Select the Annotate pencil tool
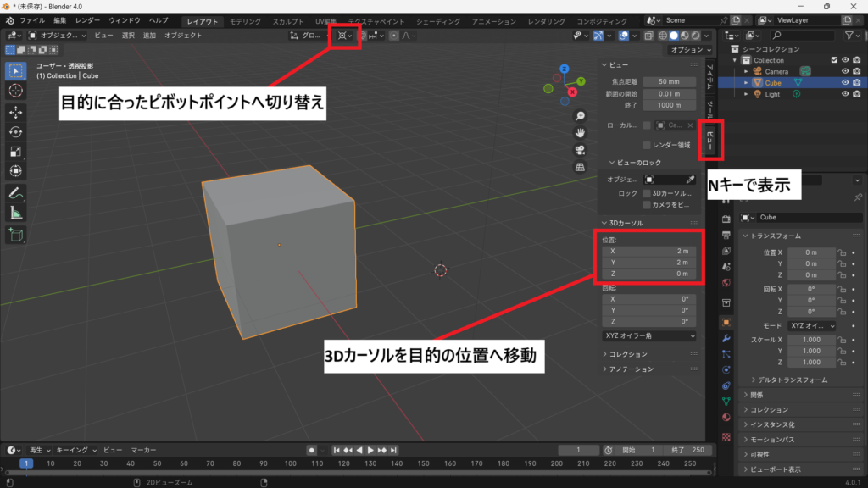The image size is (868, 488). (x=15, y=193)
